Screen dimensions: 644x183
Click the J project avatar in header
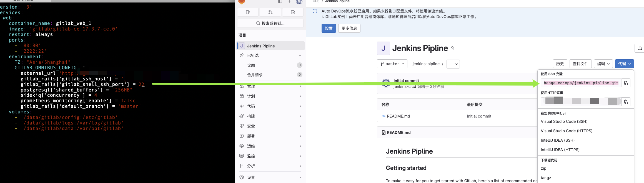384,48
